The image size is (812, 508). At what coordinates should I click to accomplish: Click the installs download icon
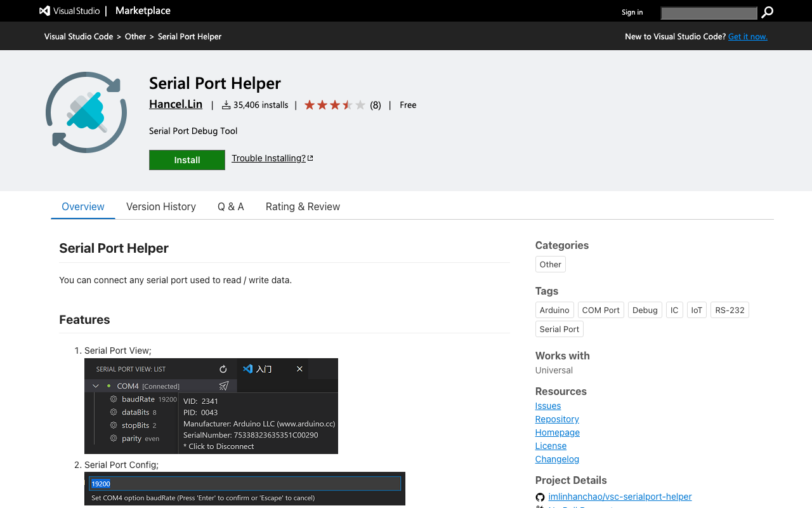(226, 105)
